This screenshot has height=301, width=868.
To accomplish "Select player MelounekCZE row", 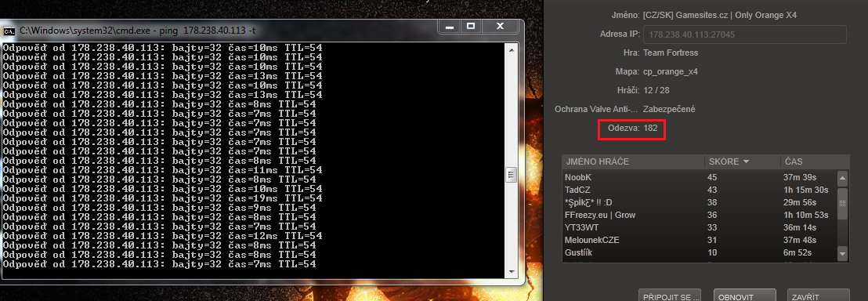I will pos(699,240).
